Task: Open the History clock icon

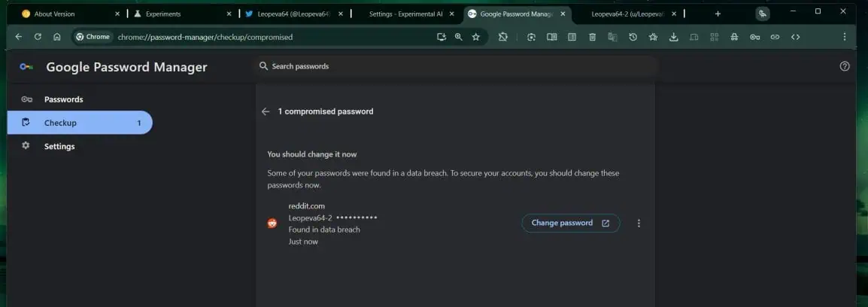Action: [x=633, y=37]
